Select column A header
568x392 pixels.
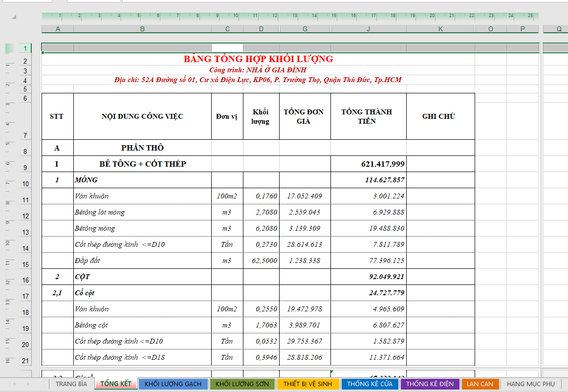pos(58,29)
